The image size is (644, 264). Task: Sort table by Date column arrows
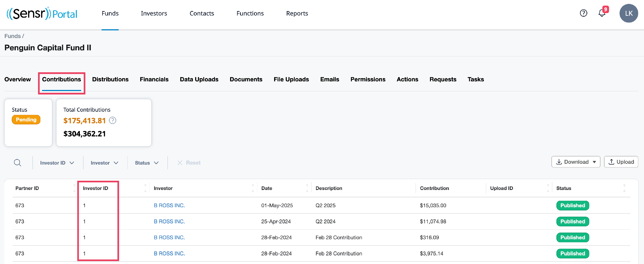(307, 188)
